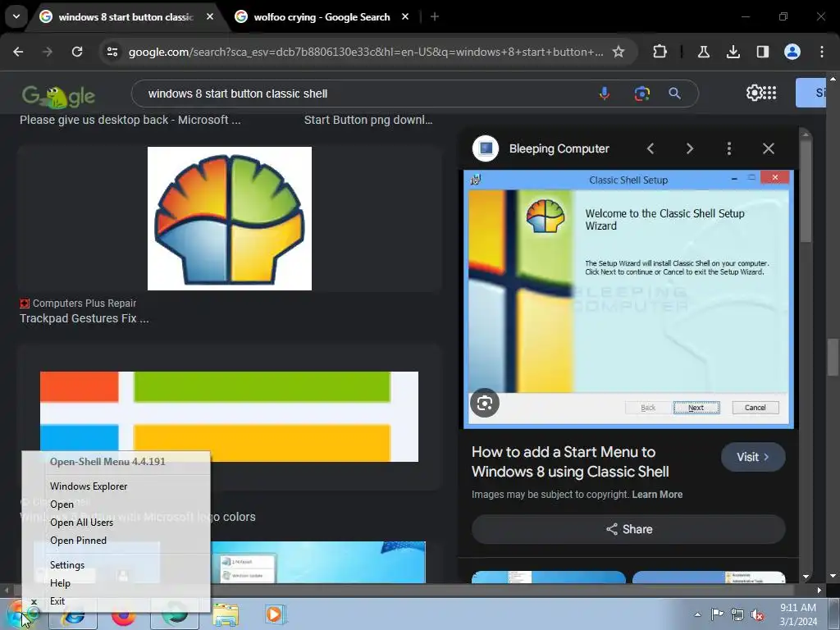840x630 pixels.
Task: Close the wolfoo crying tab
Action: [x=405, y=17]
